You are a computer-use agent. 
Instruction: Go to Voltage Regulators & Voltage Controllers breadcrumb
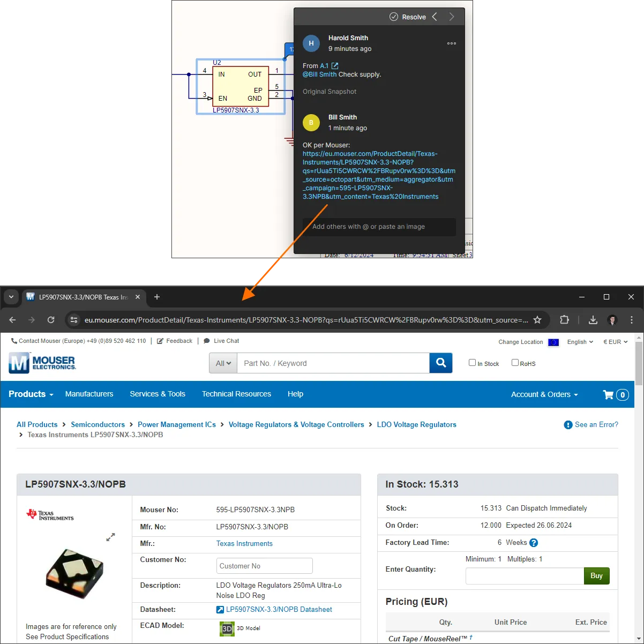[x=296, y=424]
